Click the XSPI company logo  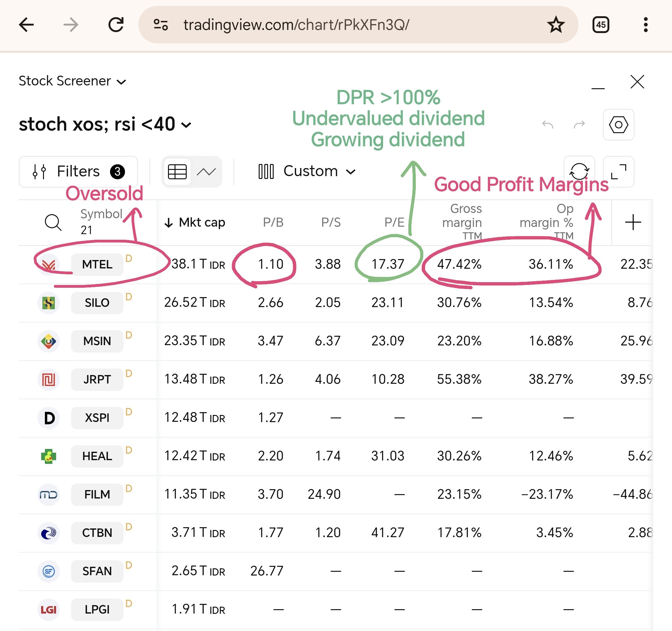click(49, 418)
